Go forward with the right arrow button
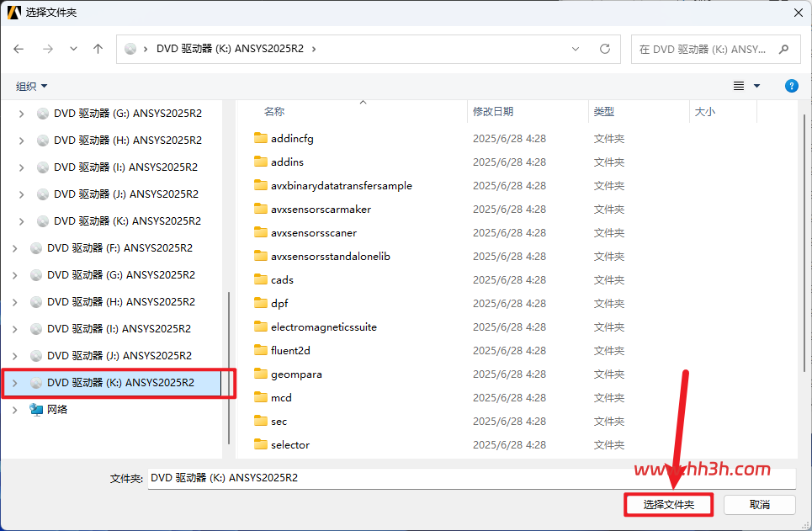The height and width of the screenshot is (531, 812). click(48, 49)
